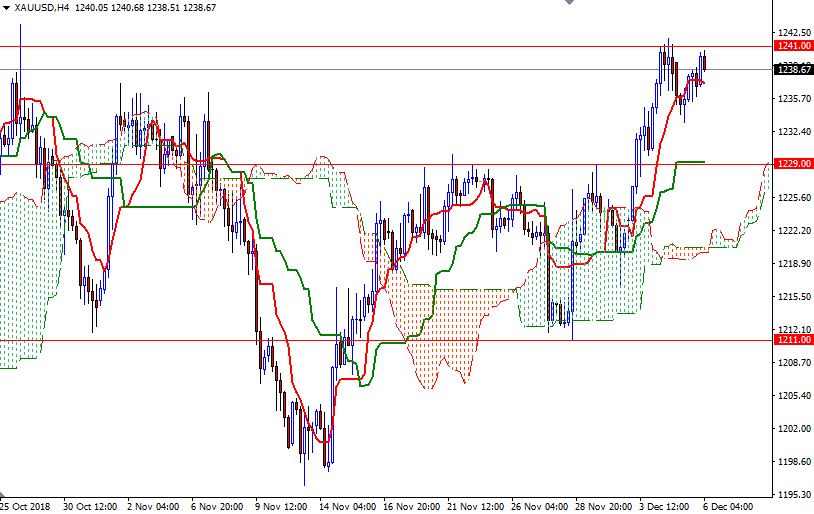Image resolution: width=814 pixels, height=514 pixels.
Task: Click the 1218.90 label on price axis
Action: (x=793, y=264)
